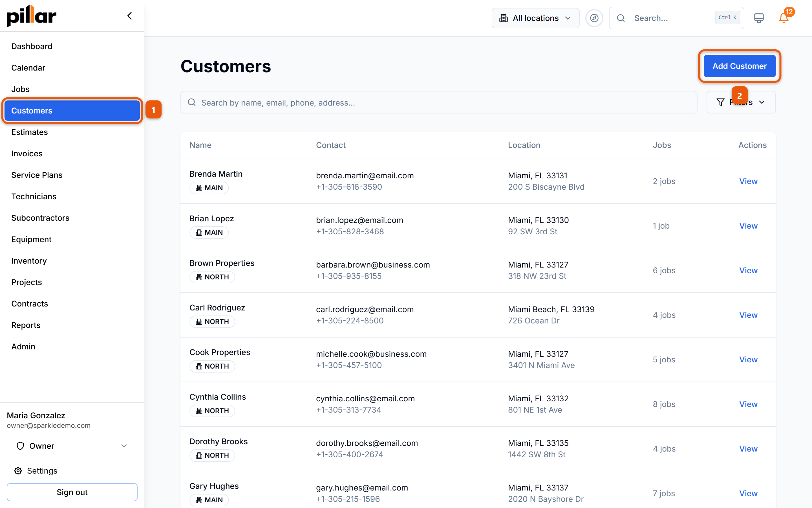This screenshot has height=508, width=812.
Task: Click phone number +1-305-828-3468
Action: click(350, 231)
